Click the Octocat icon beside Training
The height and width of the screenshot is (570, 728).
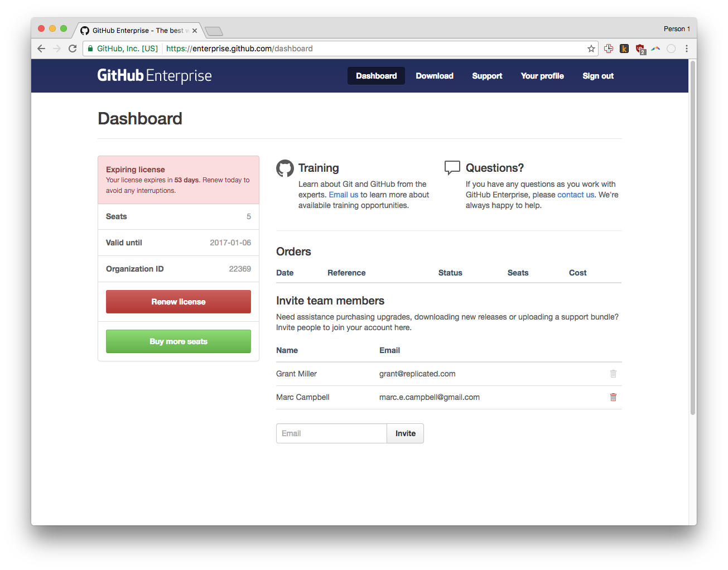click(285, 168)
